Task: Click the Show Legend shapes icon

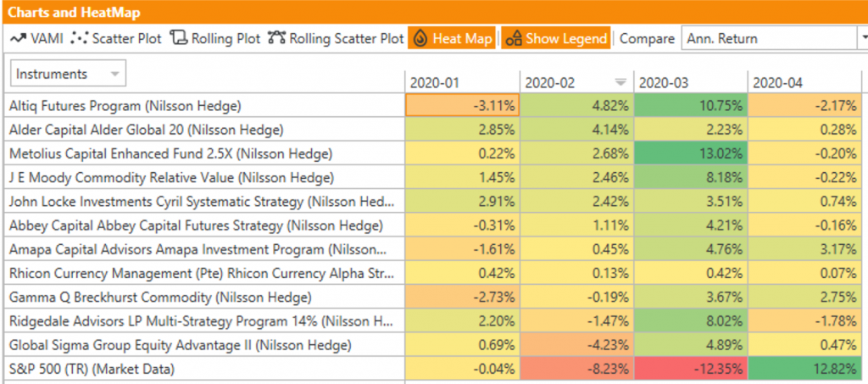Action: (513, 39)
